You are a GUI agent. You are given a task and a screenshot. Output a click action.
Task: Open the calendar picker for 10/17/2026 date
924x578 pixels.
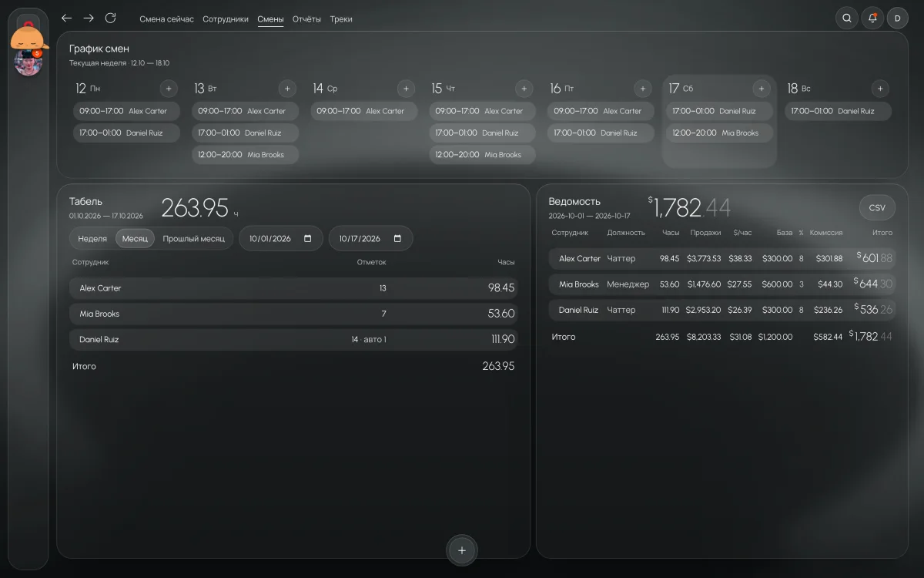[397, 239]
